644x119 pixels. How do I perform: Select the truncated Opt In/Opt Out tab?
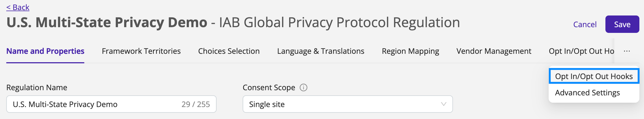click(x=581, y=51)
